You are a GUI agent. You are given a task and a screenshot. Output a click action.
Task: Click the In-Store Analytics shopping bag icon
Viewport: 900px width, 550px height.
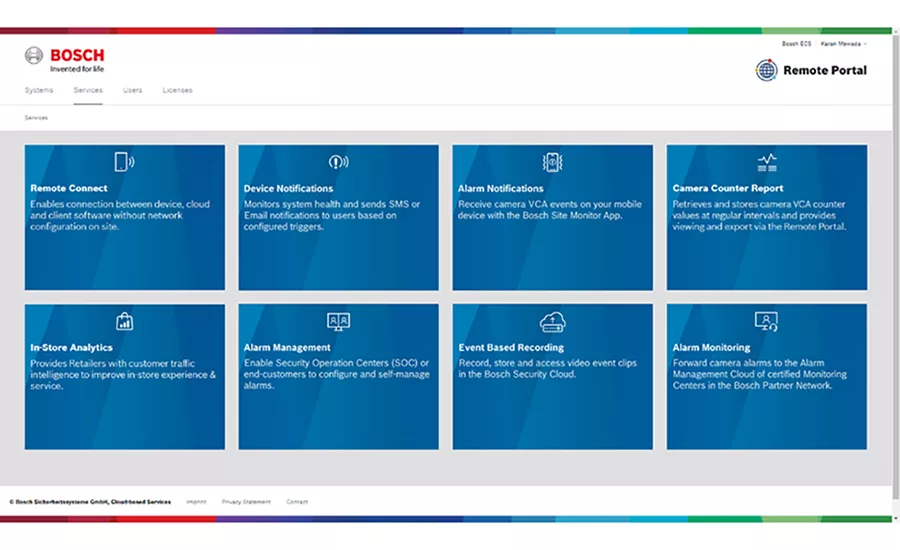[125, 321]
